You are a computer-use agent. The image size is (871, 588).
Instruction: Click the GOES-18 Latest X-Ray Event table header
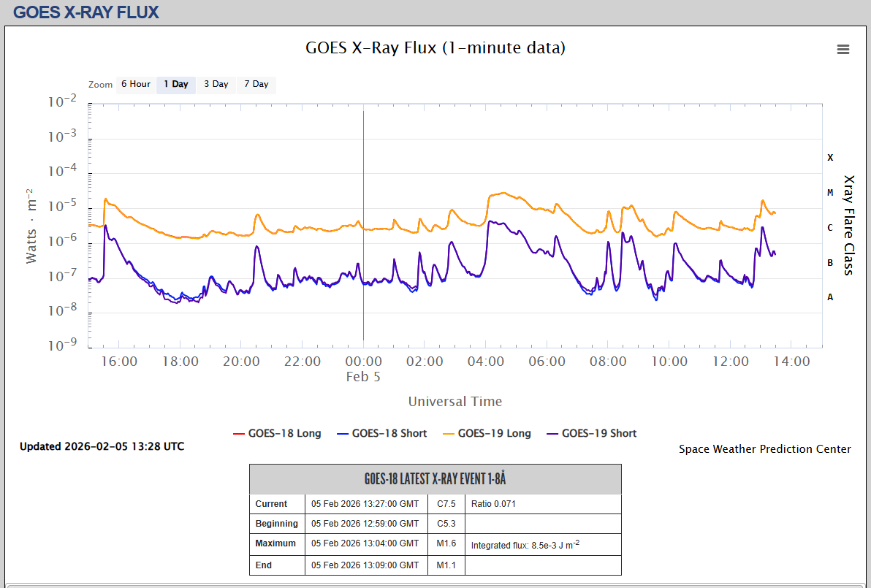(435, 479)
